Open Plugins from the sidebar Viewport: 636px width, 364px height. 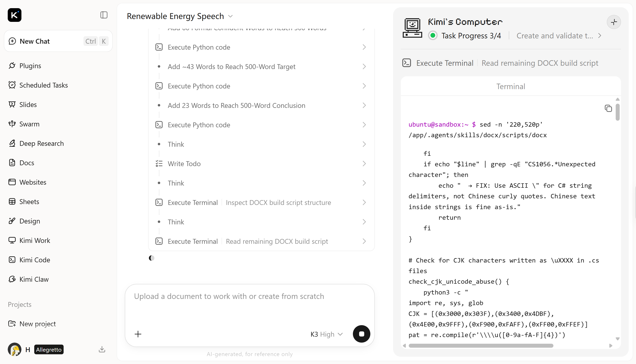point(58,66)
